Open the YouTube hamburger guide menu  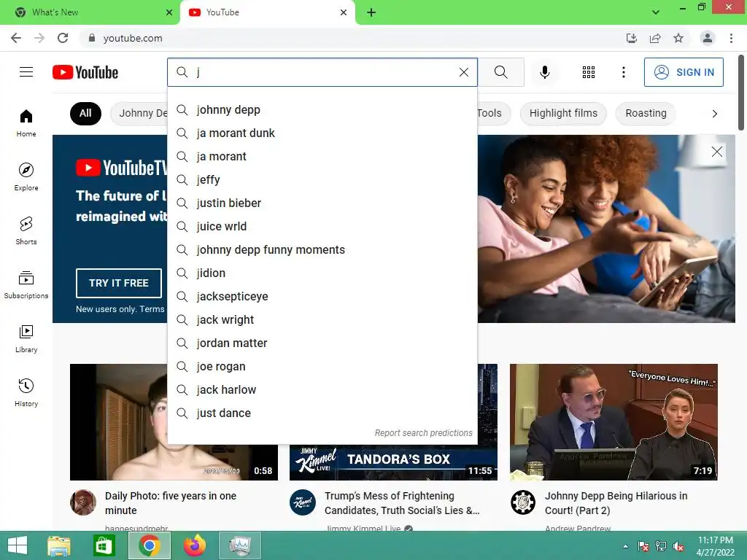click(x=26, y=72)
